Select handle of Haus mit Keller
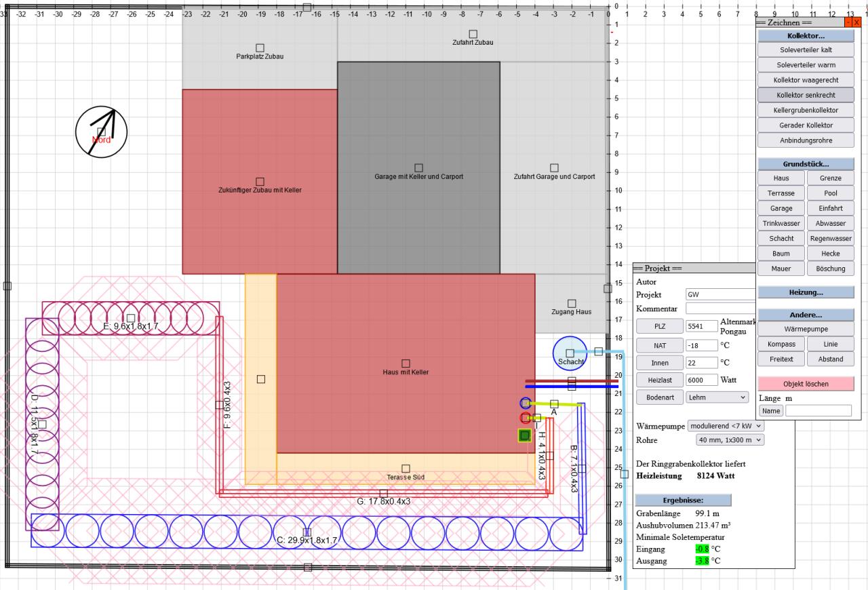Image resolution: width=868 pixels, height=590 pixels. pos(406,363)
